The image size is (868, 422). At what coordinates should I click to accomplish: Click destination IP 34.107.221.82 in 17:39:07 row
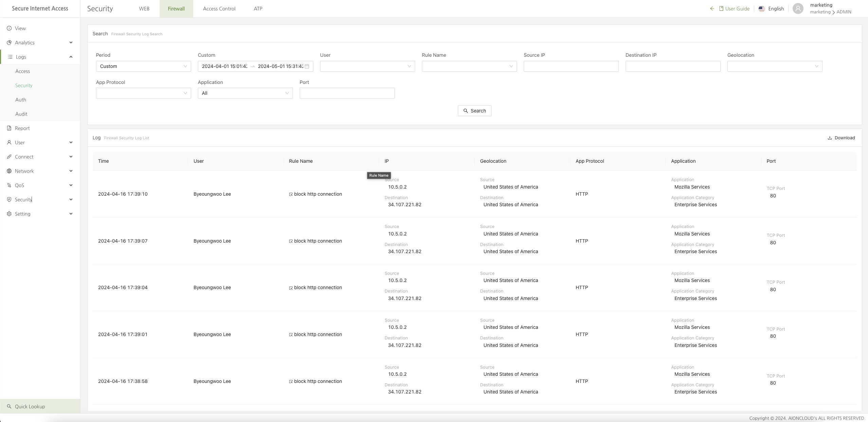click(405, 251)
